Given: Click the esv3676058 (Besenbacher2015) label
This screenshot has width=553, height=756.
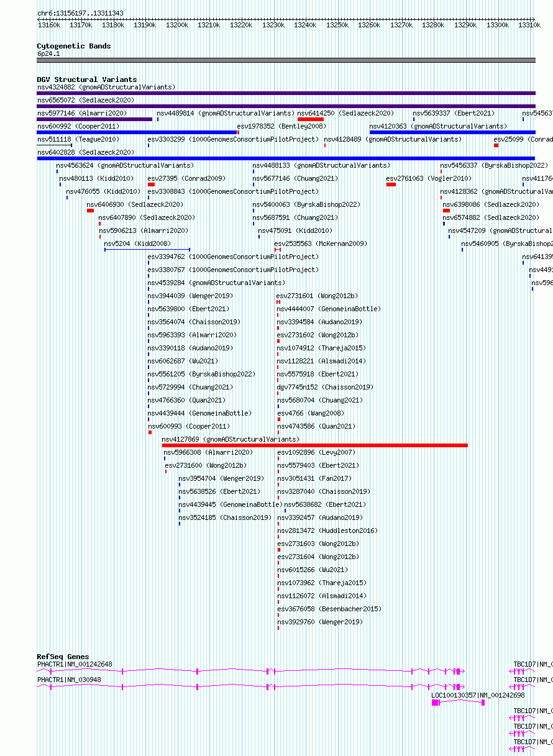Looking at the screenshot, I should point(329,609).
